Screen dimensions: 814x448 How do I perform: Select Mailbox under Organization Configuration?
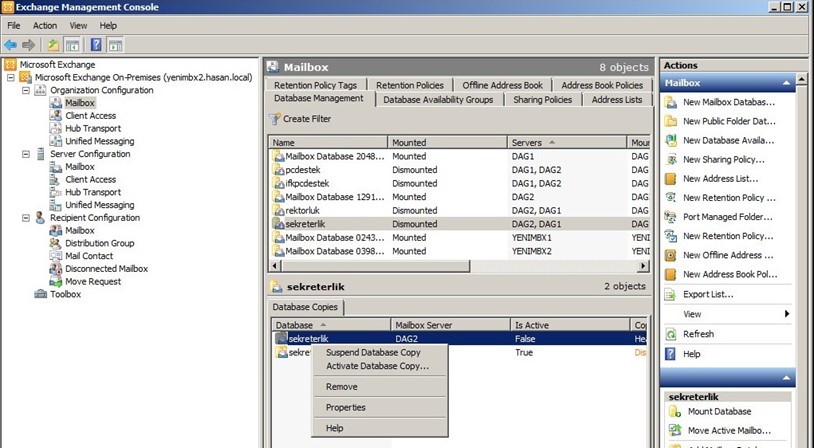point(79,103)
